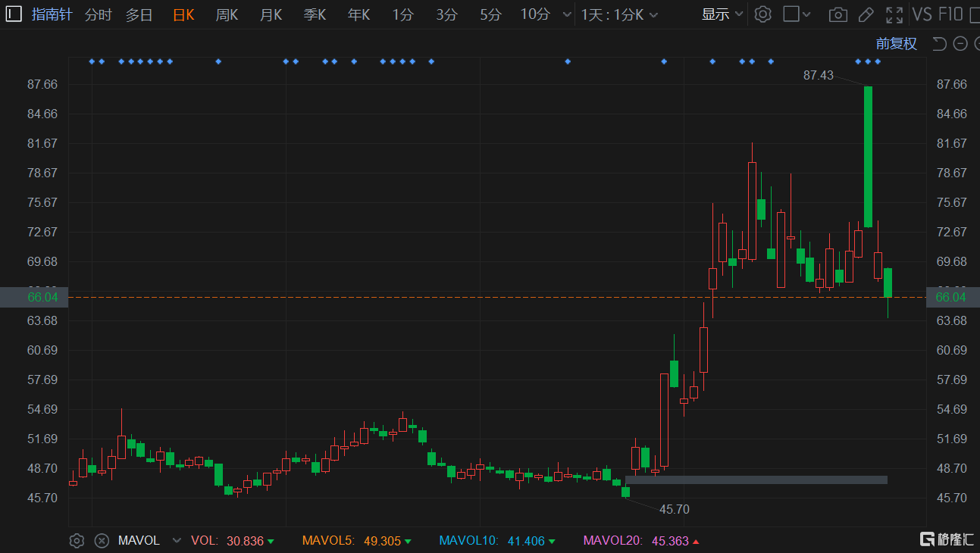Click the 前复权 adjustment link
Image resolution: width=980 pixels, height=553 pixels.
pos(896,44)
